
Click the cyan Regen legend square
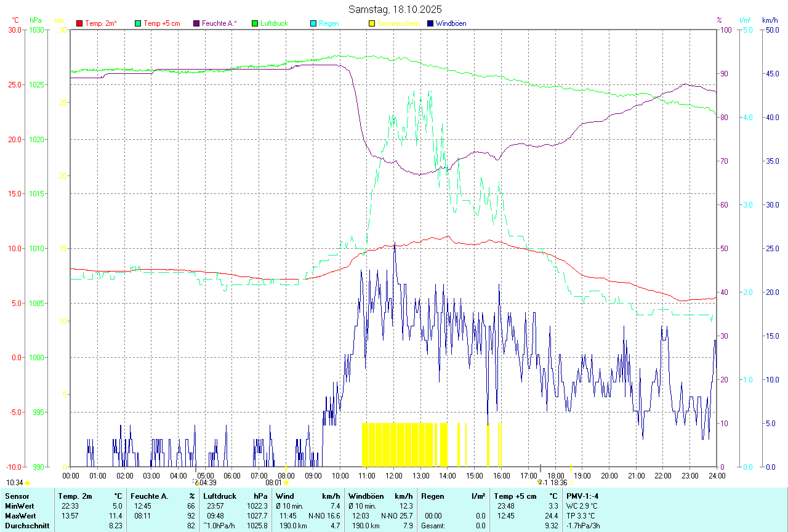tap(313, 23)
